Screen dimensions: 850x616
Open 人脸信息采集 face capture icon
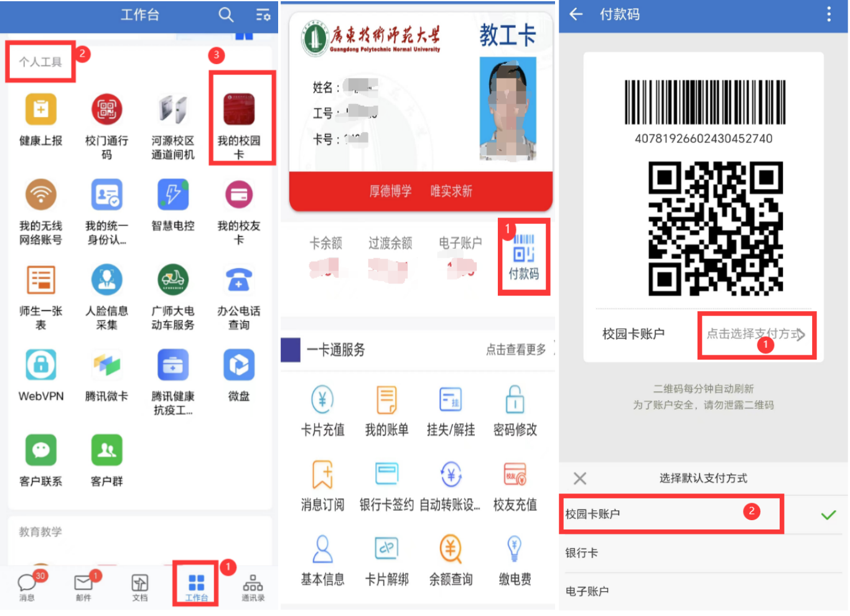point(107,280)
